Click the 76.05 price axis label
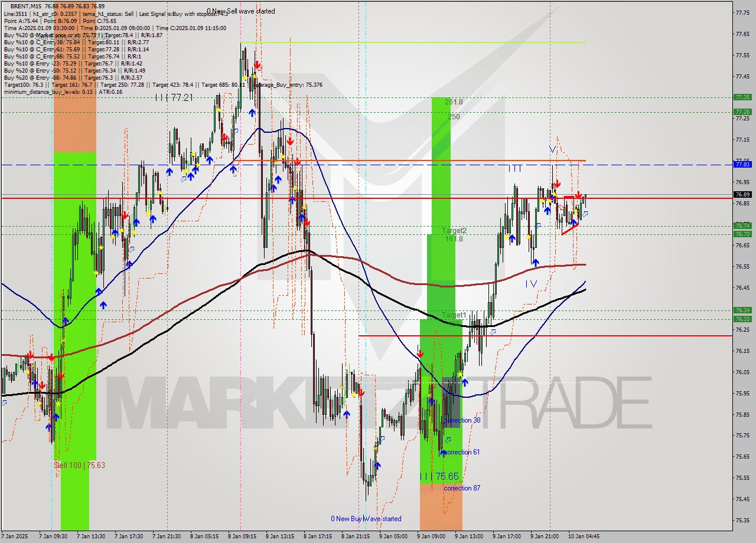Viewport: 756px width, 543px height. (742, 372)
